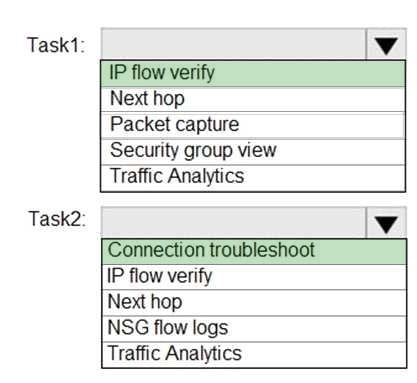Select IP flow verify under Task1
This screenshot has height=383, width=417.
pos(253,73)
